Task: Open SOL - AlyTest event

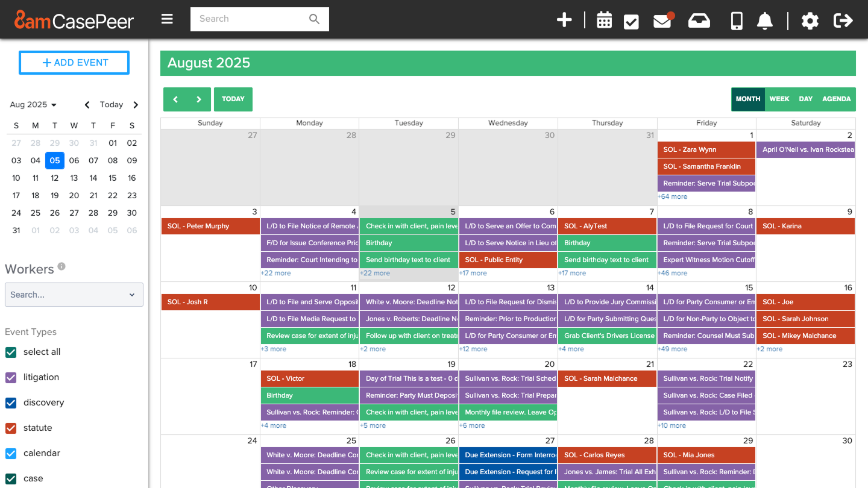Action: point(607,226)
